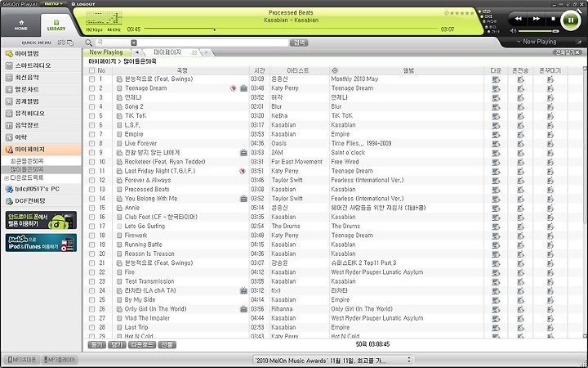Check the box for Lets Go Surfing

(x=91, y=227)
